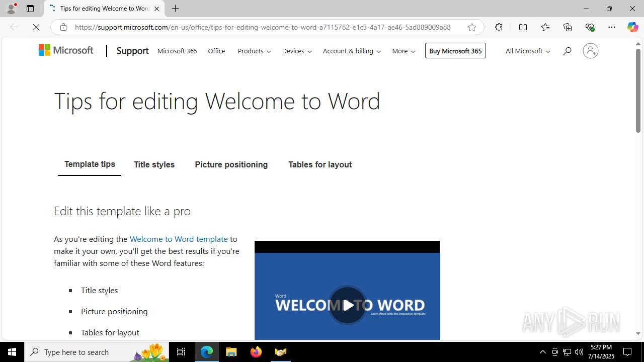The image size is (644, 362).
Task: Stop loading the page
Action: point(36,27)
